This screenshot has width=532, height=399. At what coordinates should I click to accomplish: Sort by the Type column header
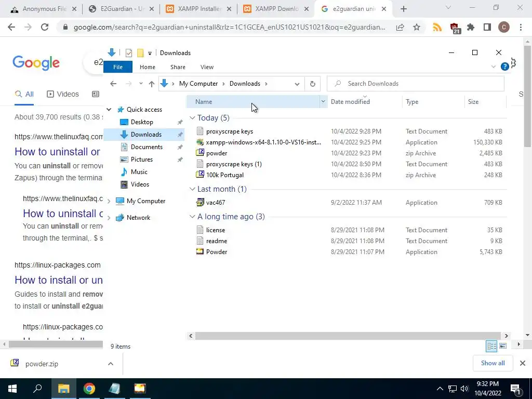point(412,102)
